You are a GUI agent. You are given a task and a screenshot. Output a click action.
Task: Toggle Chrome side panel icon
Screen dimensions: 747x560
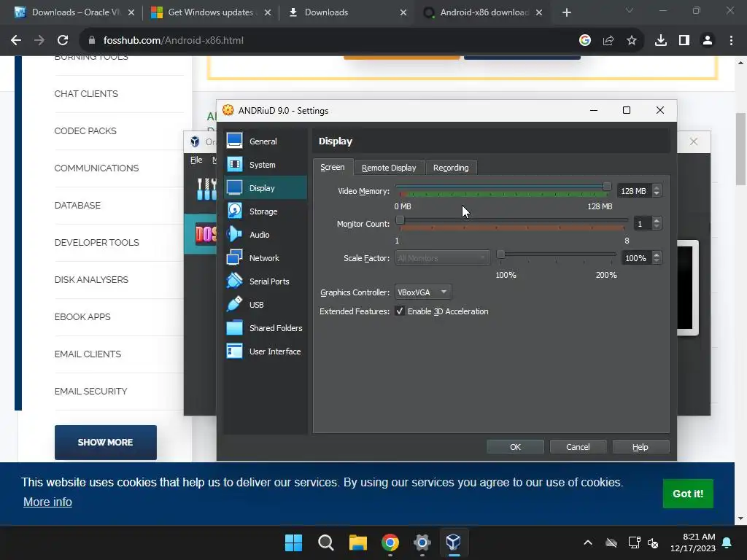tap(684, 41)
